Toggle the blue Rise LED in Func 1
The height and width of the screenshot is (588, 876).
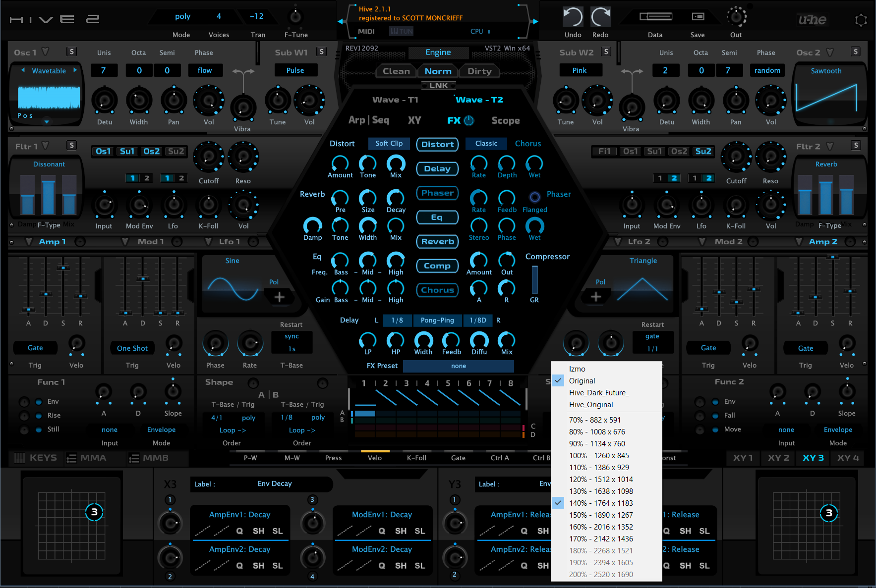[39, 416]
